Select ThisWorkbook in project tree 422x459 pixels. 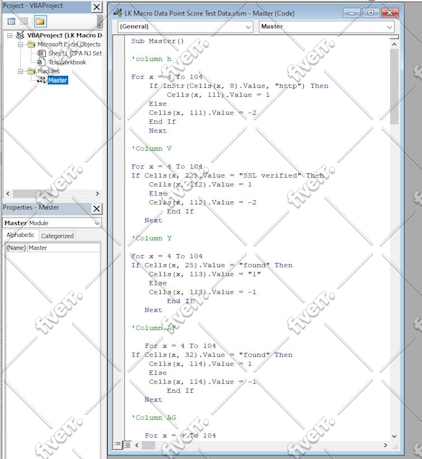coord(67,62)
